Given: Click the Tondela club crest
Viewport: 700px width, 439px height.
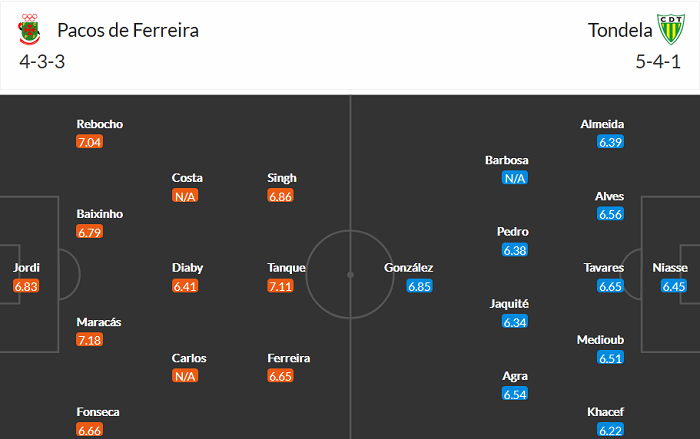Looking at the screenshot, I should (x=668, y=30).
